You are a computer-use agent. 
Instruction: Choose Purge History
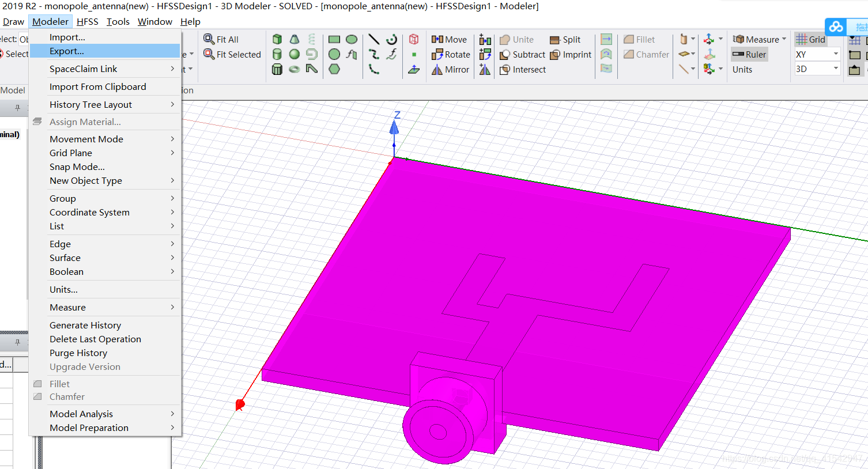105,353
